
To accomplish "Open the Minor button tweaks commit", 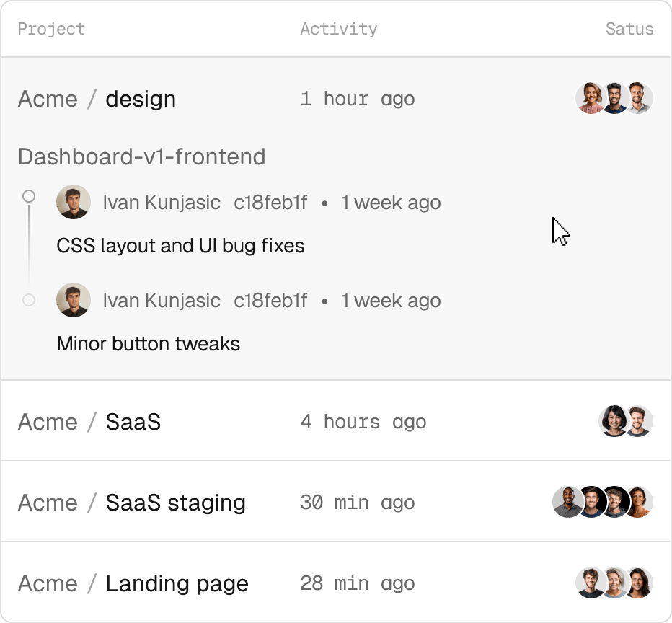I will pos(149,344).
